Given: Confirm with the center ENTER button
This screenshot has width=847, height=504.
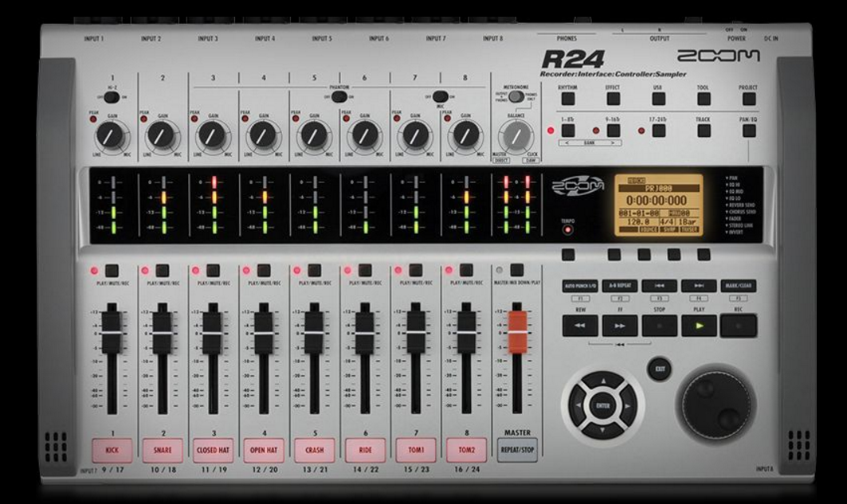Looking at the screenshot, I should [603, 406].
